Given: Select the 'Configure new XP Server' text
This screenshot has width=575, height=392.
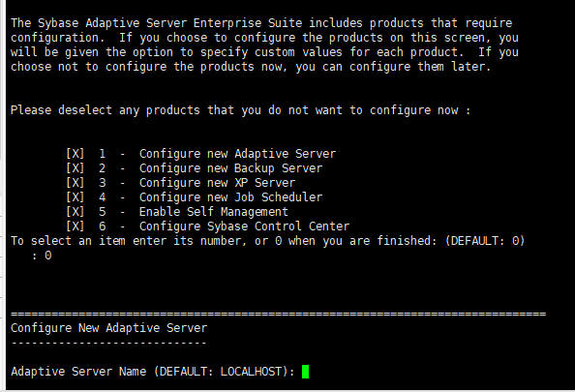Looking at the screenshot, I should (217, 183).
